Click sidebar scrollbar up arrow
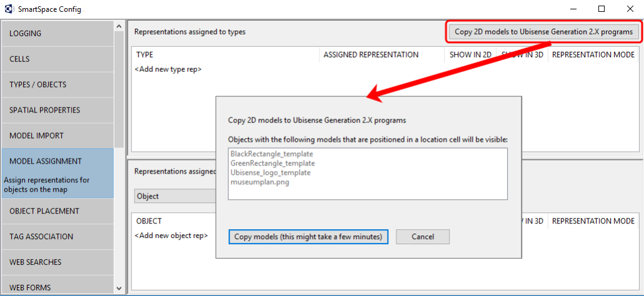Viewport: 644px width, 296px height. point(119,26)
